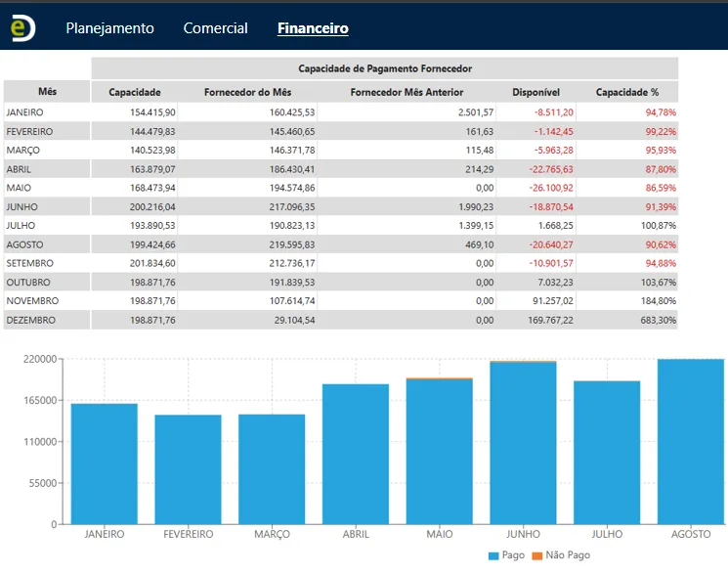Select the JANEIRO table row label
Viewport: 728px width, 573px height.
point(24,112)
